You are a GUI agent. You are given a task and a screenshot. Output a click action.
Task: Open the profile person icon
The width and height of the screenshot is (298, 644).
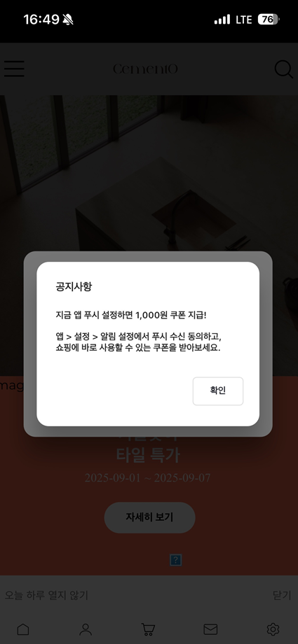click(86, 629)
